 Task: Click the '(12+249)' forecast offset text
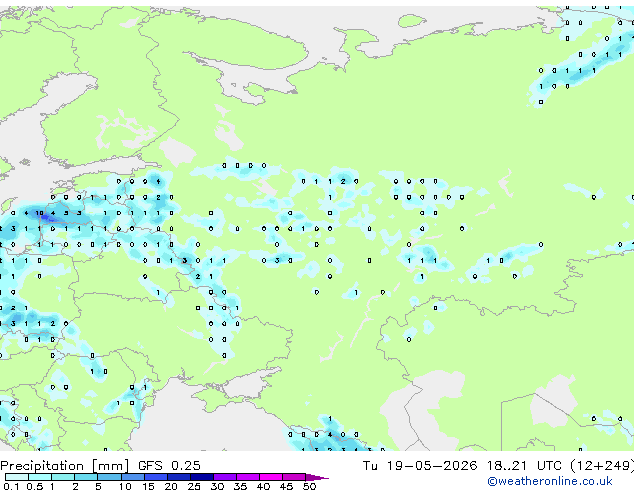click(602, 466)
